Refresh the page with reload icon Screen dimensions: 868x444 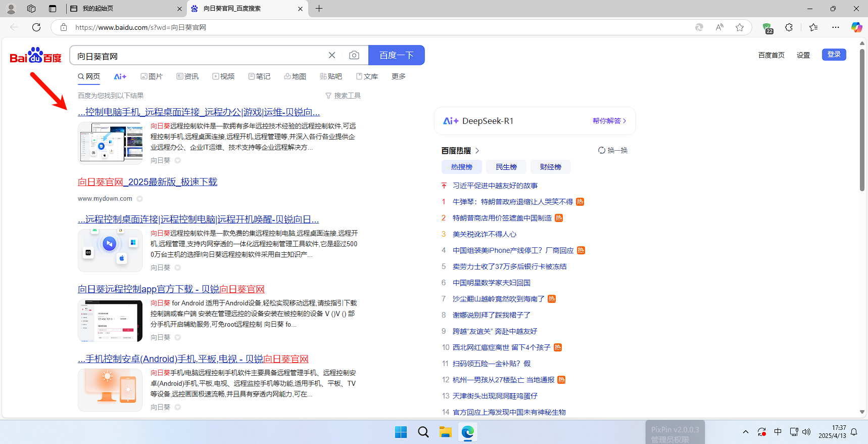pos(36,27)
